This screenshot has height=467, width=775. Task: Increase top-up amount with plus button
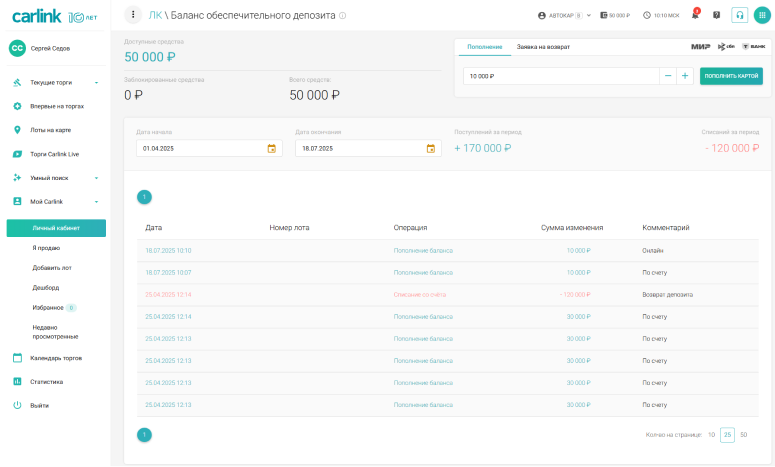tap(685, 76)
